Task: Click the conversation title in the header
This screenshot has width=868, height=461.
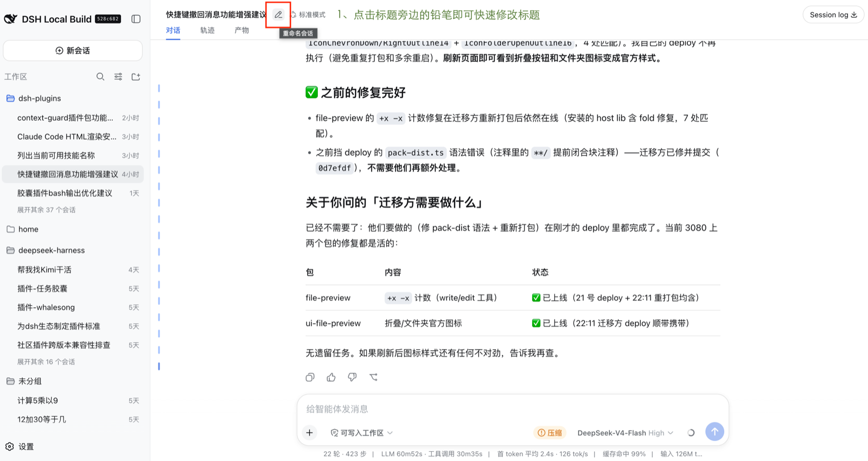Action: click(x=216, y=15)
